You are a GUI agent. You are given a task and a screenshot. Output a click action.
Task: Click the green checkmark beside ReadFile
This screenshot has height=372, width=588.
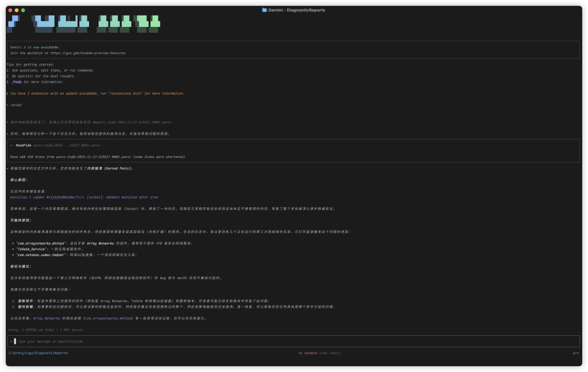pyautogui.click(x=11, y=145)
